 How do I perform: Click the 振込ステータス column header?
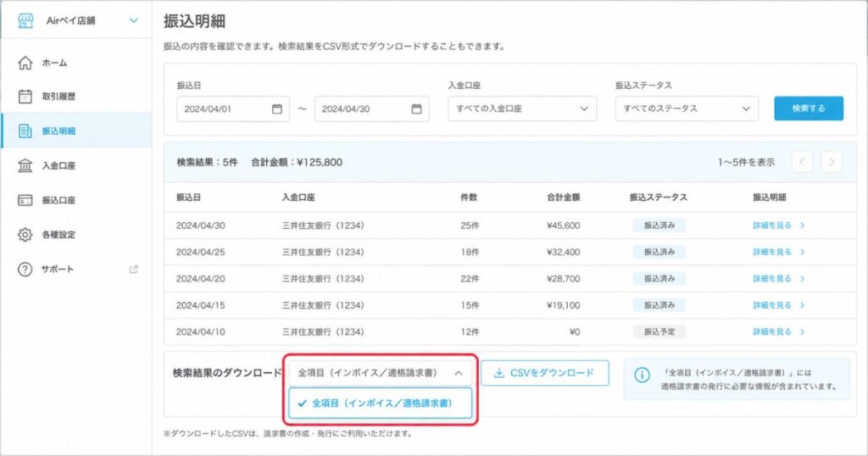[658, 197]
